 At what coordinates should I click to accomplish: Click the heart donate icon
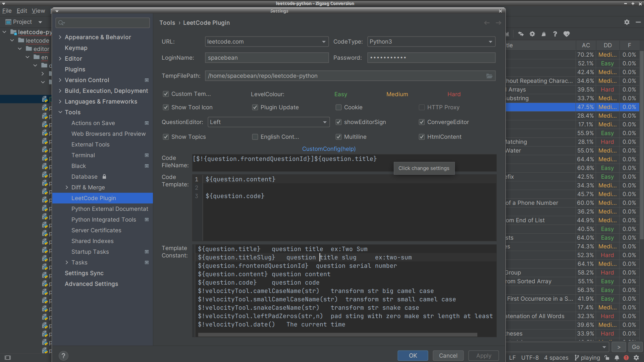point(567,34)
